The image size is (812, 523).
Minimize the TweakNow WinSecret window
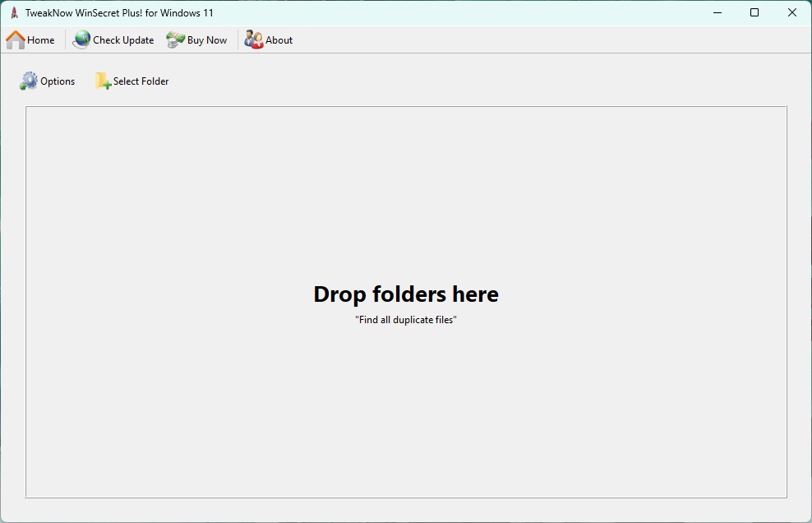(x=717, y=12)
